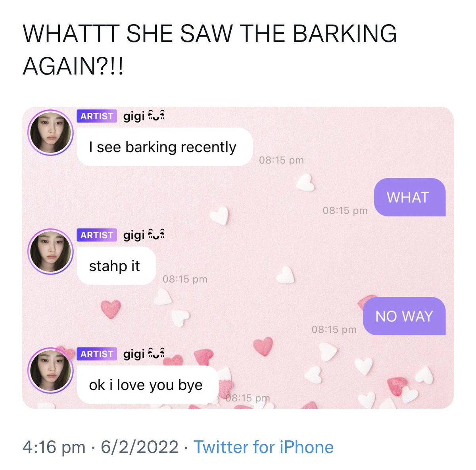Click the ARTIST badge above 'ok i love you bye'
This screenshot has height=470, width=476.
click(97, 354)
